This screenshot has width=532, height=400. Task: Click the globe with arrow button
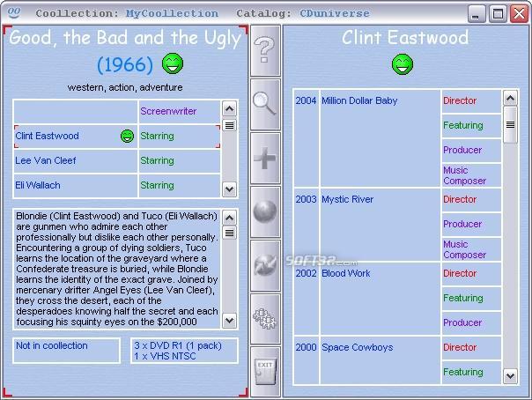[x=265, y=265]
